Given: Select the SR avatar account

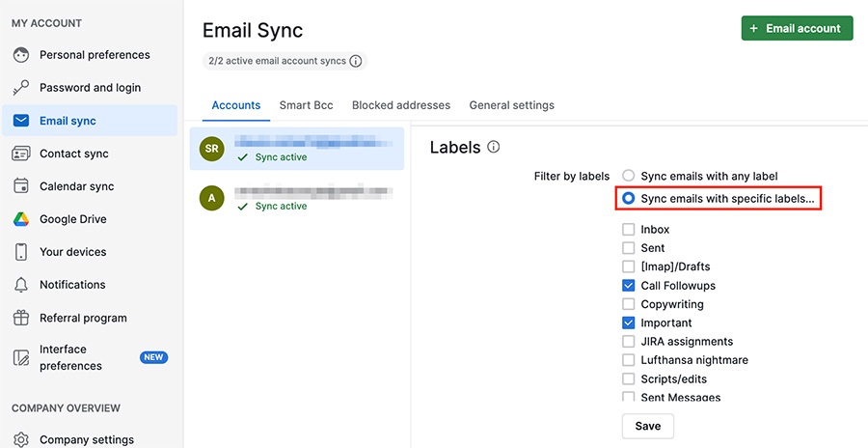Looking at the screenshot, I should [x=211, y=149].
